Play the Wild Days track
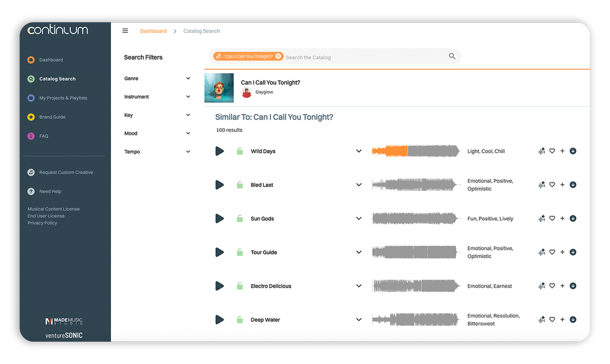This screenshot has height=364, width=610. pos(220,151)
